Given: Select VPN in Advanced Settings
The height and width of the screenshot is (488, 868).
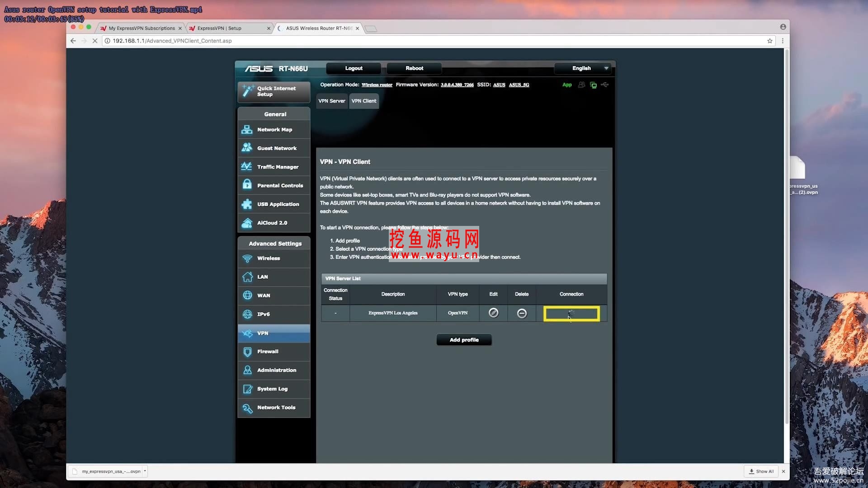Looking at the screenshot, I should point(274,333).
